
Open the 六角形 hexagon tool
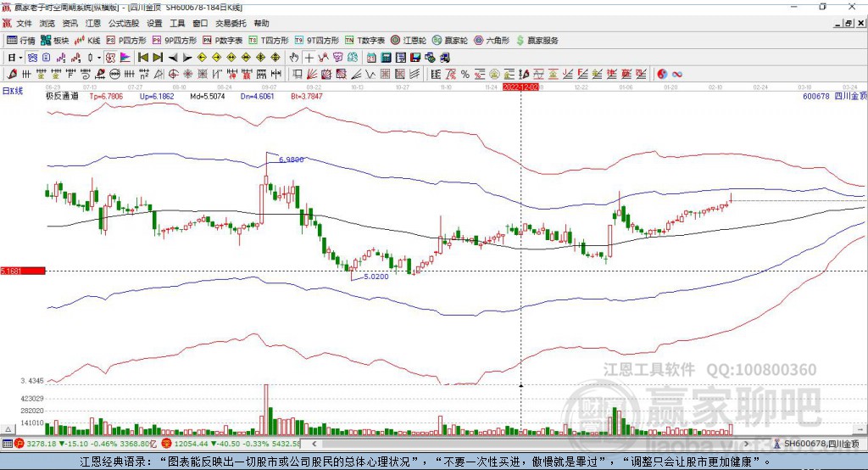pyautogui.click(x=492, y=41)
